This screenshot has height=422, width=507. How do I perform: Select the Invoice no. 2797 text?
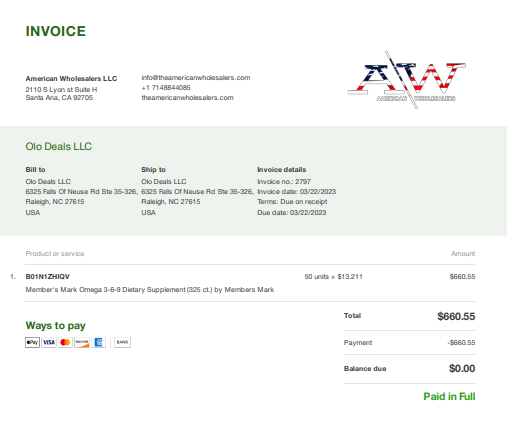point(284,182)
